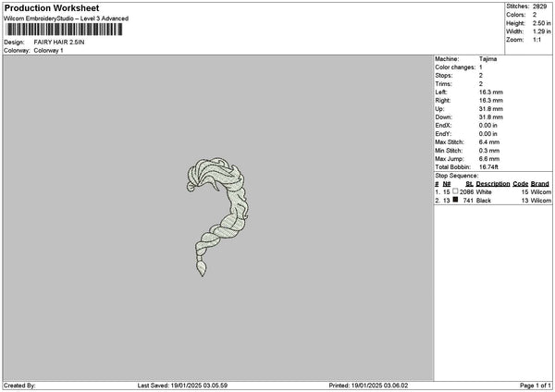
Task: Click the stitch count '2086' in White row
Action: (466, 192)
